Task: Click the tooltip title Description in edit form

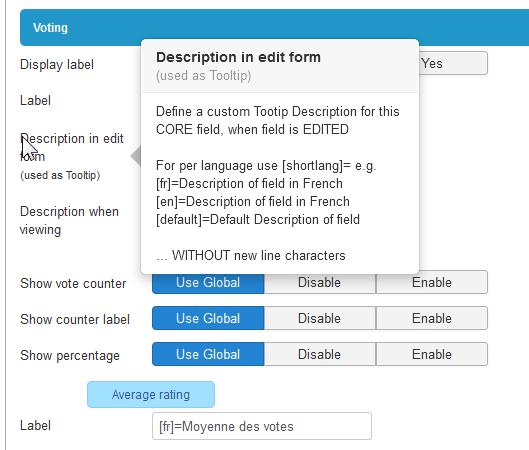Action: click(x=238, y=57)
